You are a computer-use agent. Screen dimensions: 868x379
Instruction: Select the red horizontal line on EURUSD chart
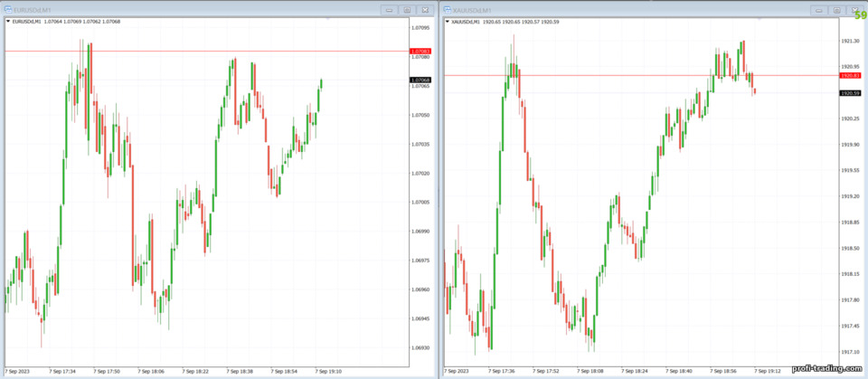pos(205,51)
